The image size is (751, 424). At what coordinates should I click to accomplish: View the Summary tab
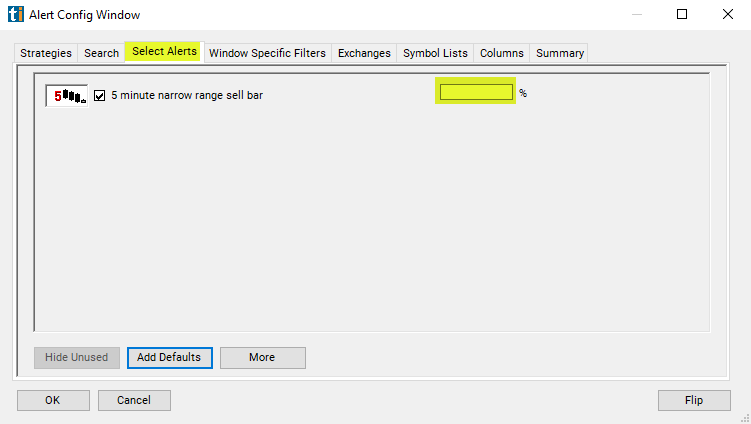pos(560,53)
